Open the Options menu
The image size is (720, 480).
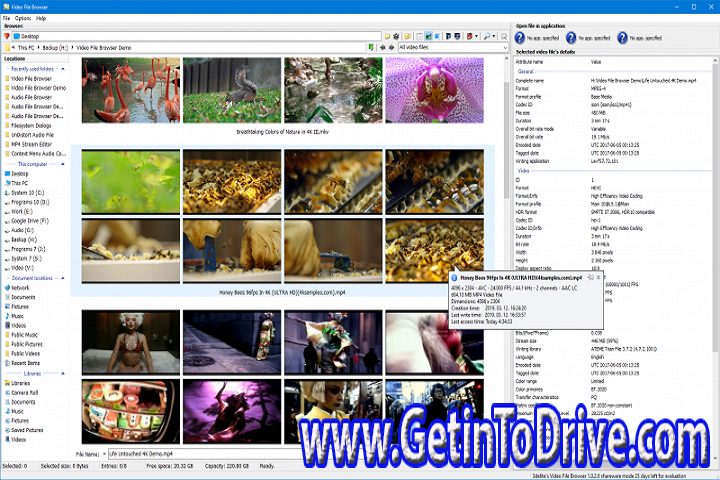point(23,18)
